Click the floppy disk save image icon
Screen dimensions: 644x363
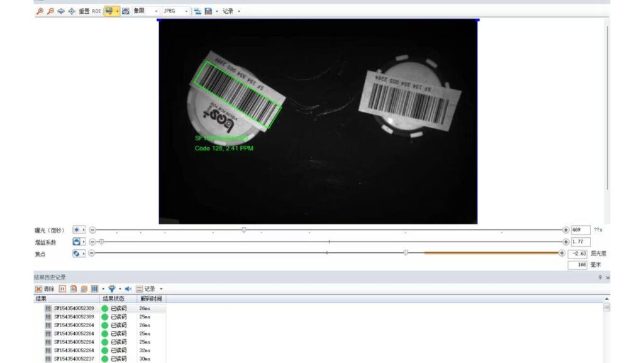click(208, 11)
